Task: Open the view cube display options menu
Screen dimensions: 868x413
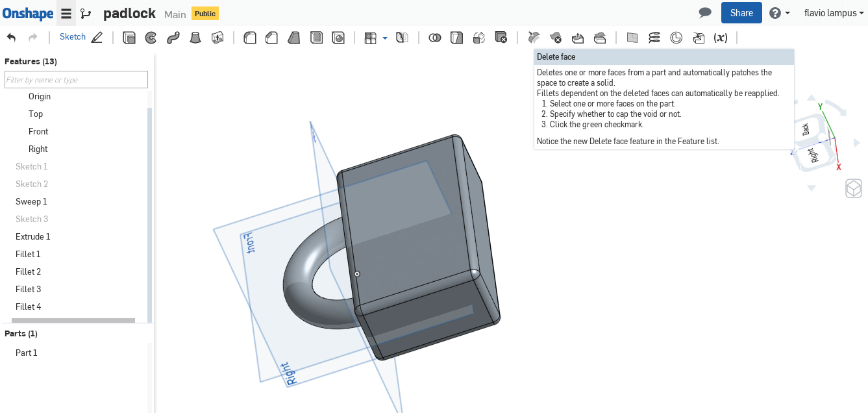Action: (x=854, y=188)
